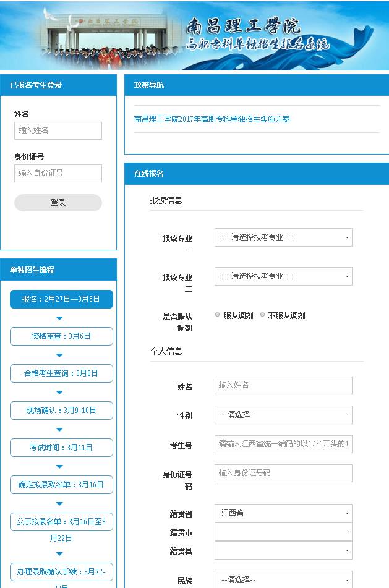Select the 不服从调剂 radio button
This screenshot has width=389, height=588.
[x=262, y=315]
